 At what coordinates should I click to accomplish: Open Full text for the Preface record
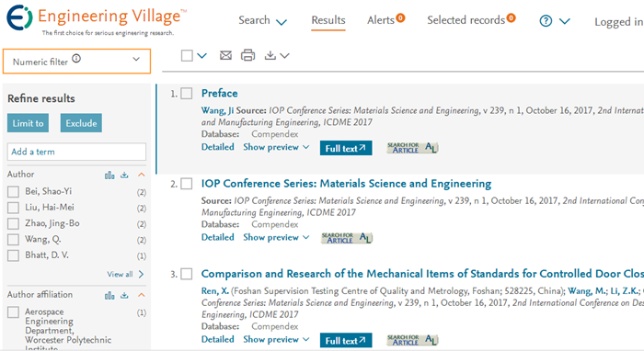pyautogui.click(x=346, y=148)
